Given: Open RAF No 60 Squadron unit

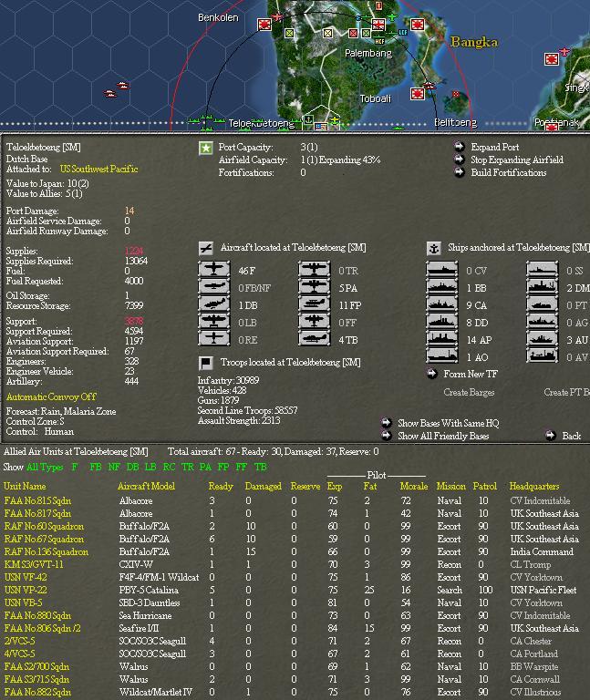Looking at the screenshot, I should [44, 526].
